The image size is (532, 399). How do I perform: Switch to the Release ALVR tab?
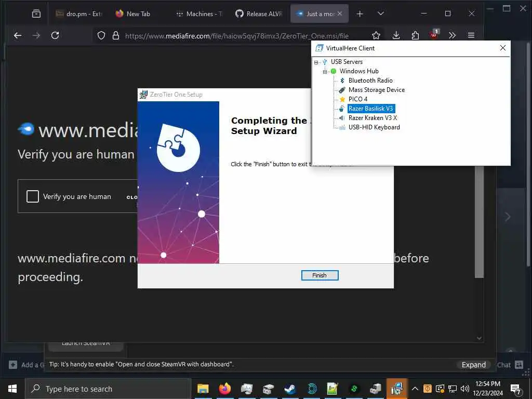click(259, 14)
